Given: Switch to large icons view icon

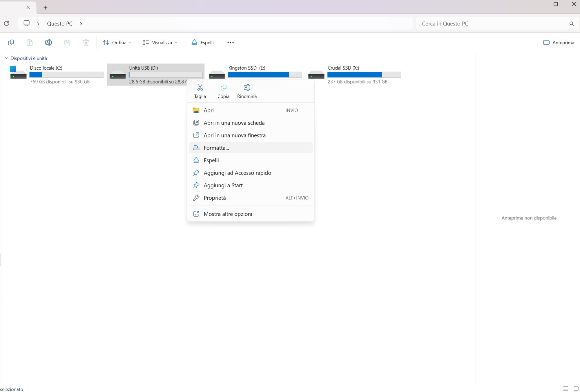Looking at the screenshot, I should click(576, 389).
